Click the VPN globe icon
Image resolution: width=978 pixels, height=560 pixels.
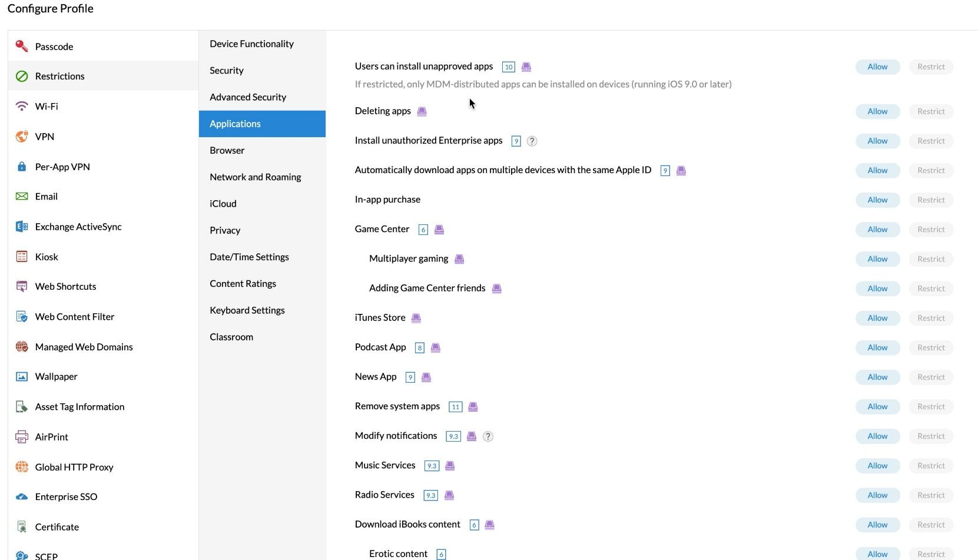[22, 136]
